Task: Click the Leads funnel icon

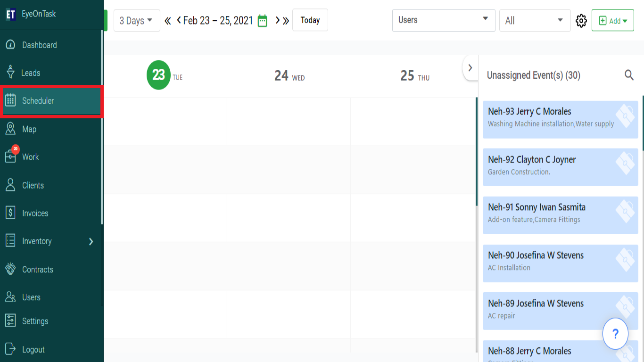Action: (x=10, y=73)
